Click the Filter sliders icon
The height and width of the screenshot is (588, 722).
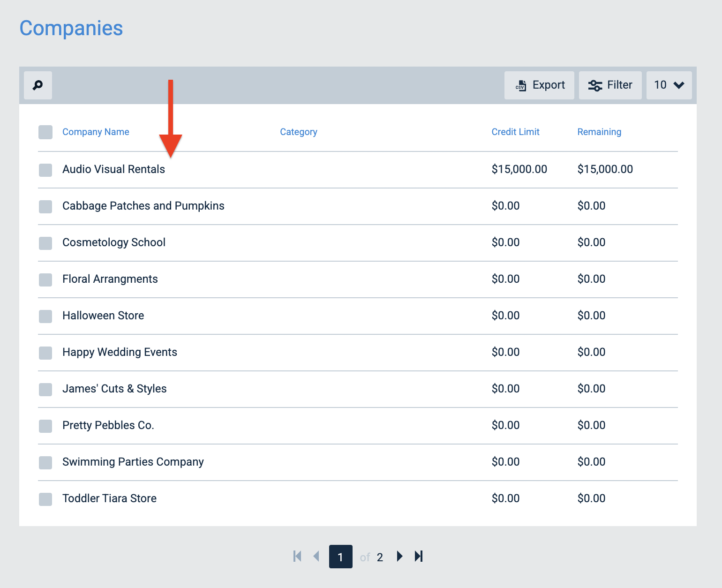(x=595, y=85)
